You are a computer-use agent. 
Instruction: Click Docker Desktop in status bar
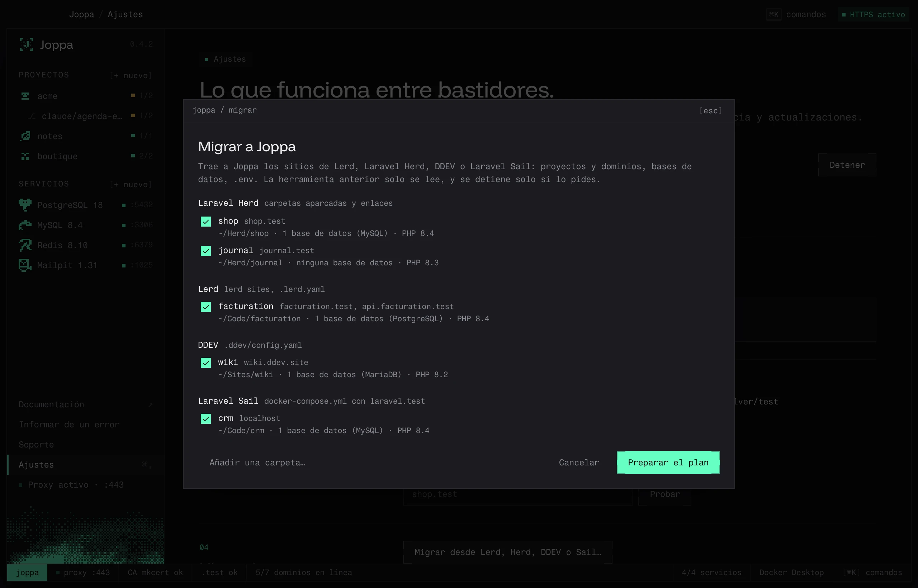pos(791,572)
